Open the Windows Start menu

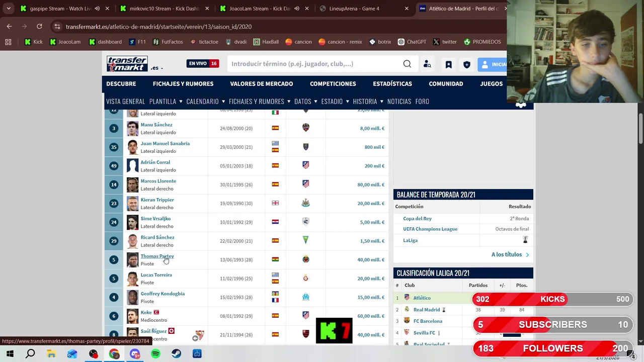(10, 354)
